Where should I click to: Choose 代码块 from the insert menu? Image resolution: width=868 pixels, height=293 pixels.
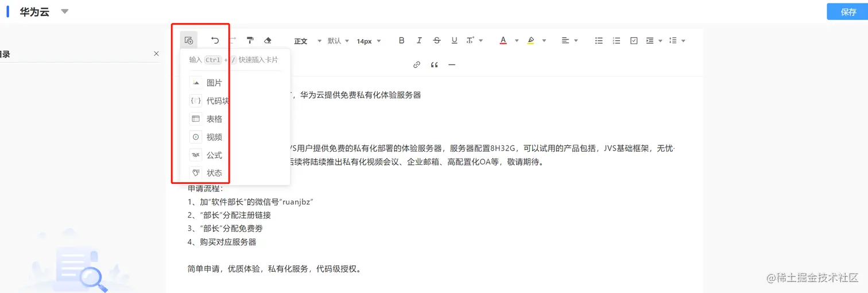[235, 101]
